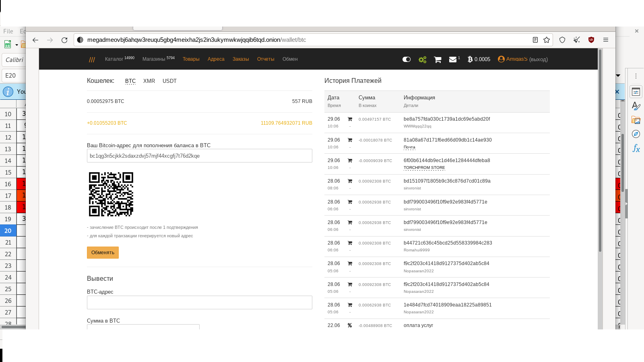Screen dimensions: 644x362
Task: Open the Заказы menu item
Action: pyautogui.click(x=241, y=59)
